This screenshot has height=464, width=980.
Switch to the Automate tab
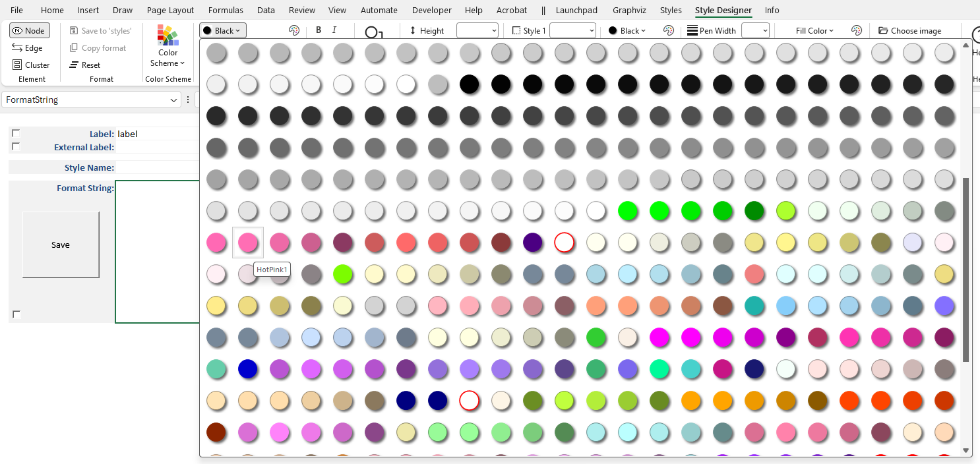379,10
